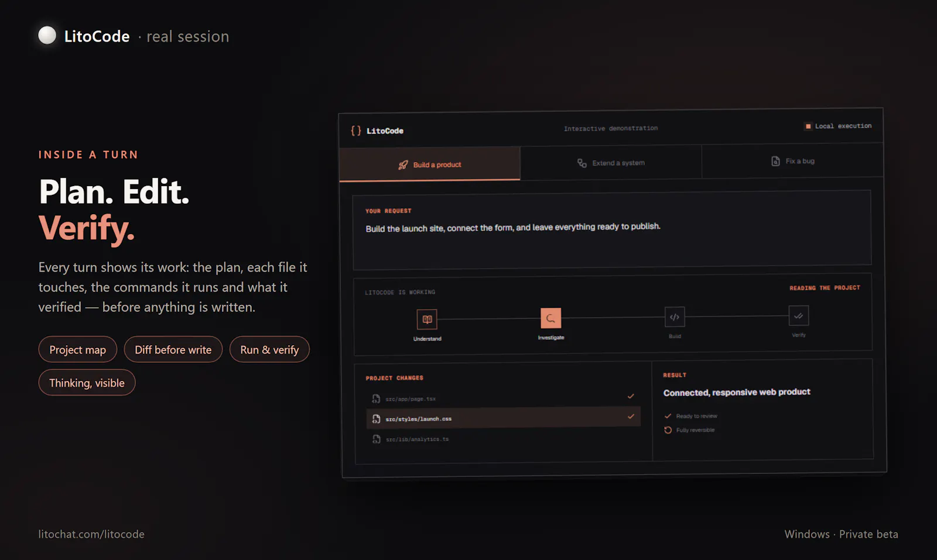The height and width of the screenshot is (560, 937).
Task: Click the Local execution label
Action: click(x=843, y=126)
